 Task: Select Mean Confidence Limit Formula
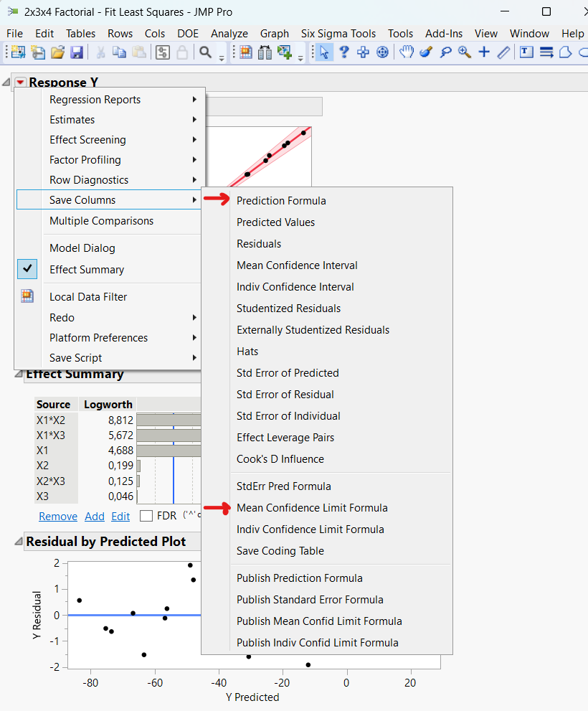click(x=312, y=507)
